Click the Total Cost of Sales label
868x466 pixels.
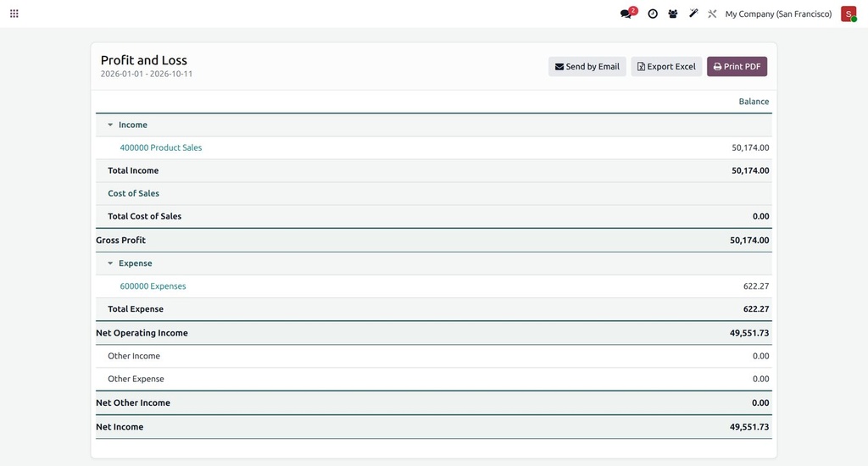coord(144,216)
